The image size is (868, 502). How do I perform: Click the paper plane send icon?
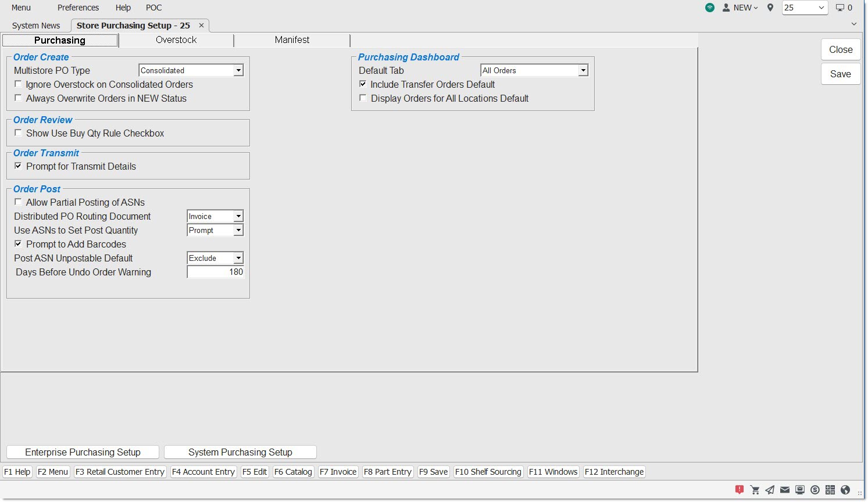click(x=770, y=490)
